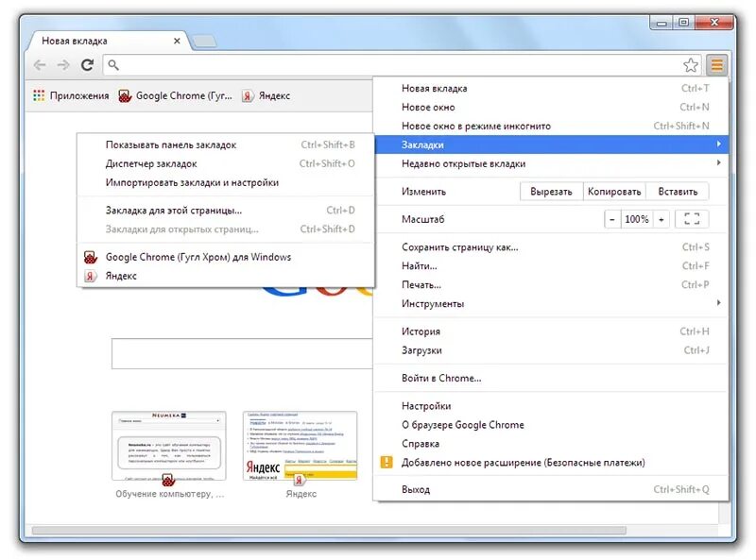Open Новое окно в режиме инкогнито

click(551, 126)
